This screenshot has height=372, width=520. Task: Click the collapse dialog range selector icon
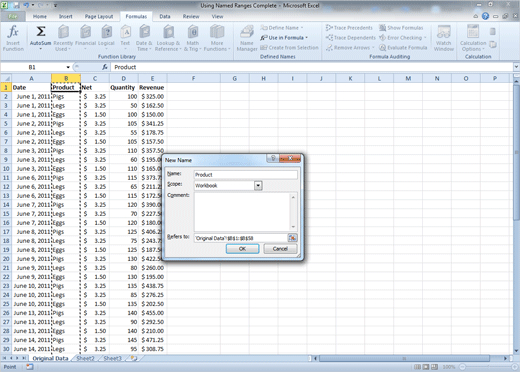pyautogui.click(x=292, y=238)
